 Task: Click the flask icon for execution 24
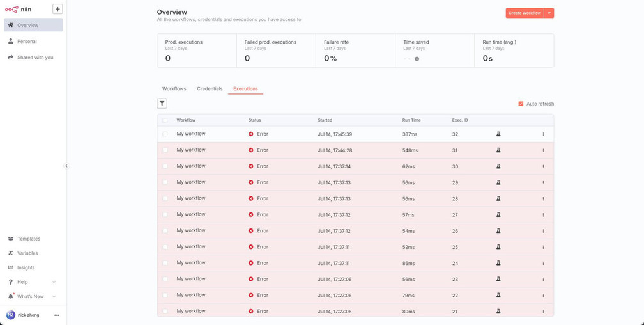[498, 263]
